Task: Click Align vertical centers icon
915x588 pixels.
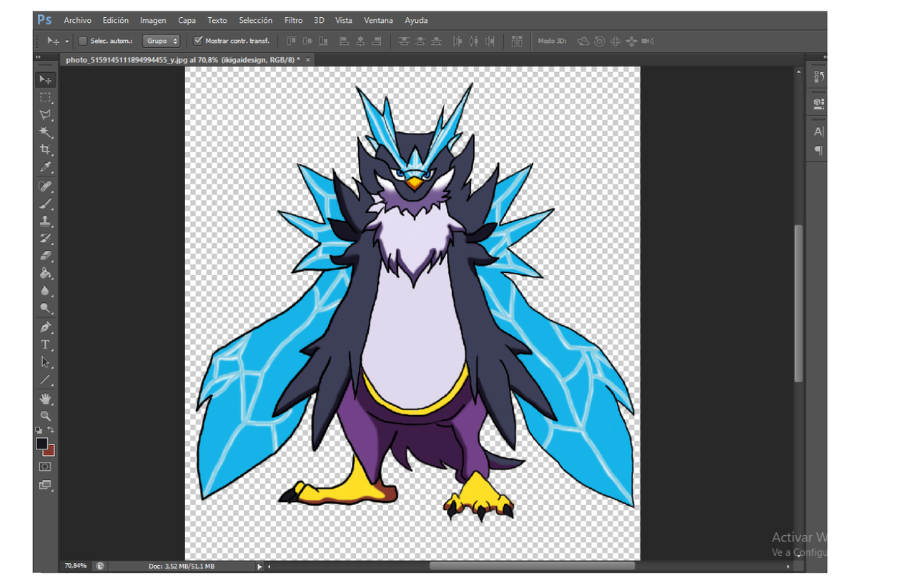Action: [x=307, y=41]
